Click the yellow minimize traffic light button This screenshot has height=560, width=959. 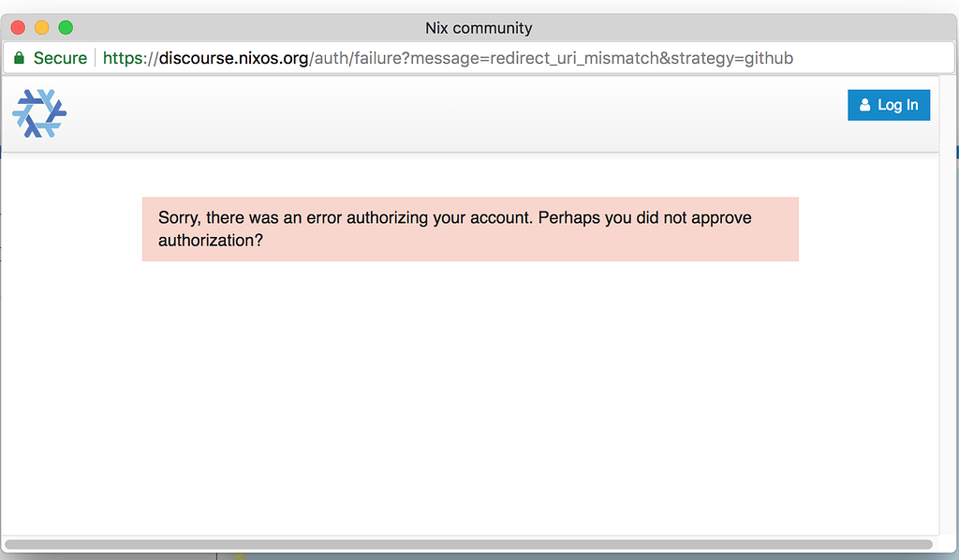point(41,27)
